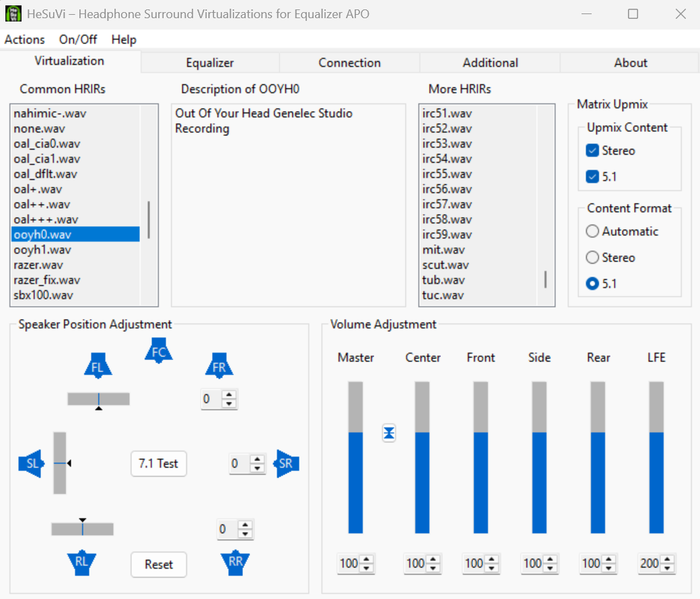700x599 pixels.
Task: Select tub.wav in More HRIRs
Action: [478, 280]
